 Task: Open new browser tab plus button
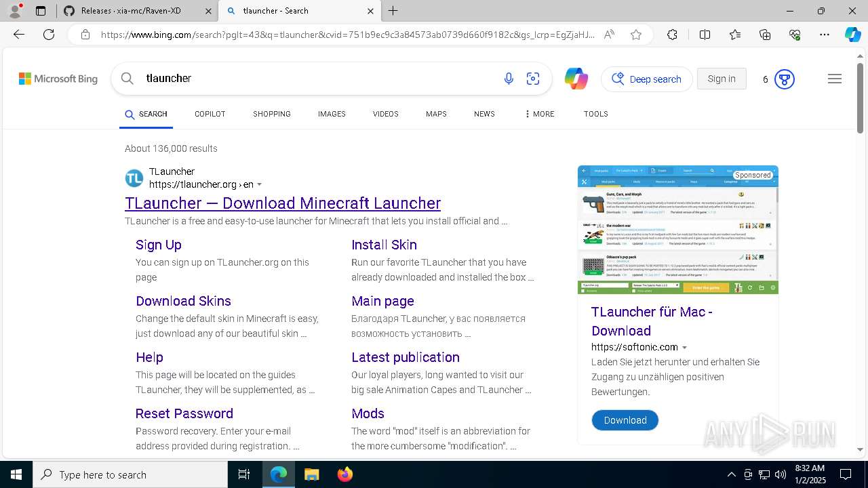pos(393,11)
